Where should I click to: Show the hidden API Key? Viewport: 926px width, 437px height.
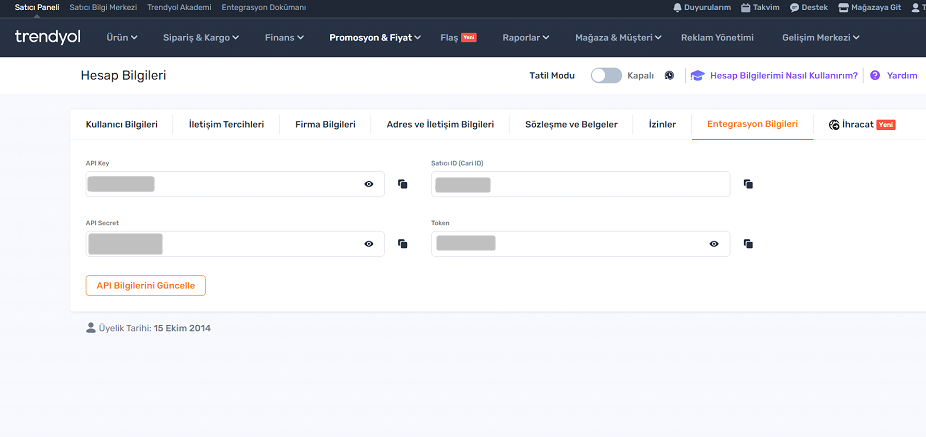369,184
